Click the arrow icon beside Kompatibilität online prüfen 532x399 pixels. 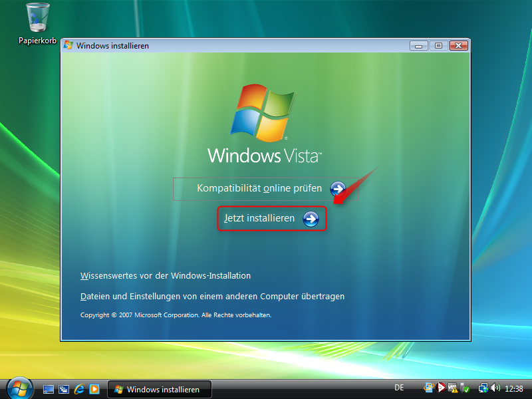(338, 189)
